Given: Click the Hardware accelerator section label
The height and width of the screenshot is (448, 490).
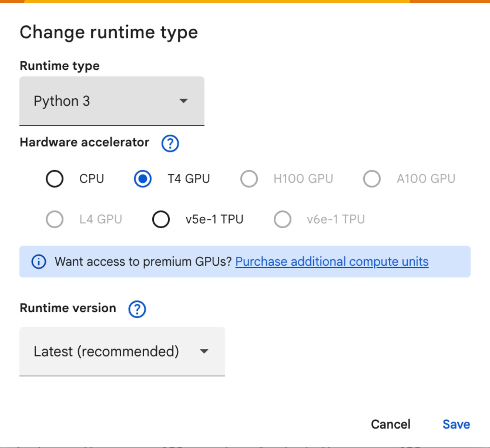Looking at the screenshot, I should coord(84,143).
